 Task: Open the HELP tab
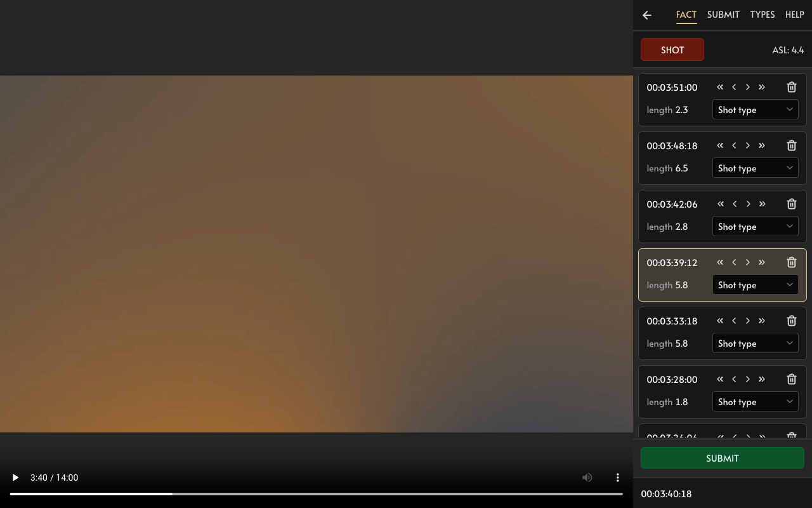(795, 15)
